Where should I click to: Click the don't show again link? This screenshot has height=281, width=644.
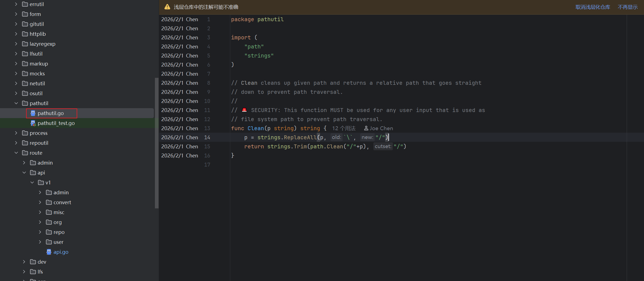628,7
